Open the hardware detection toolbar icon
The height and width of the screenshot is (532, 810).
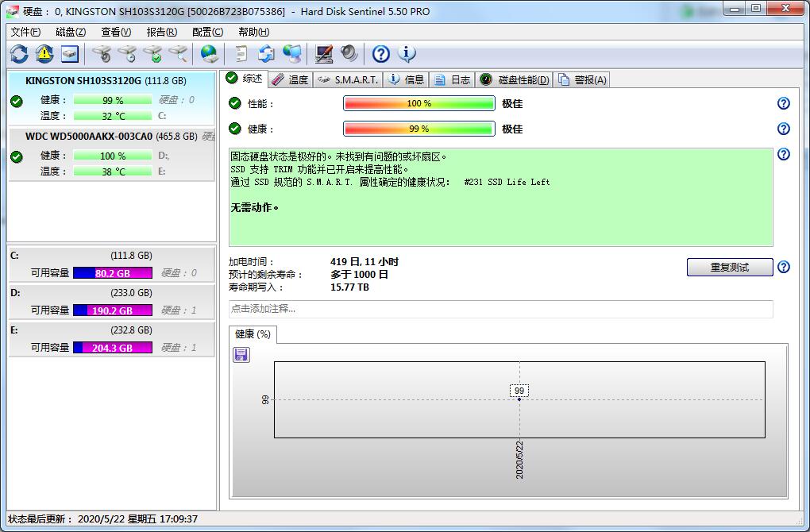click(x=70, y=54)
